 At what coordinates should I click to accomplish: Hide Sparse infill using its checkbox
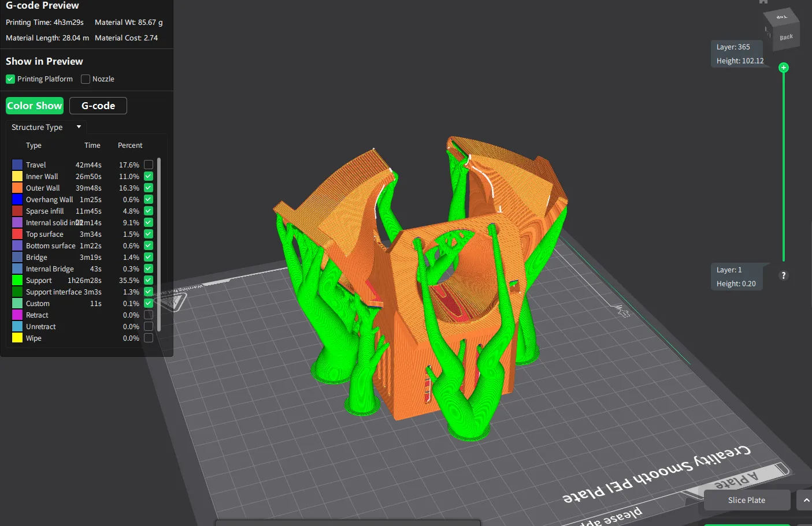[149, 211]
